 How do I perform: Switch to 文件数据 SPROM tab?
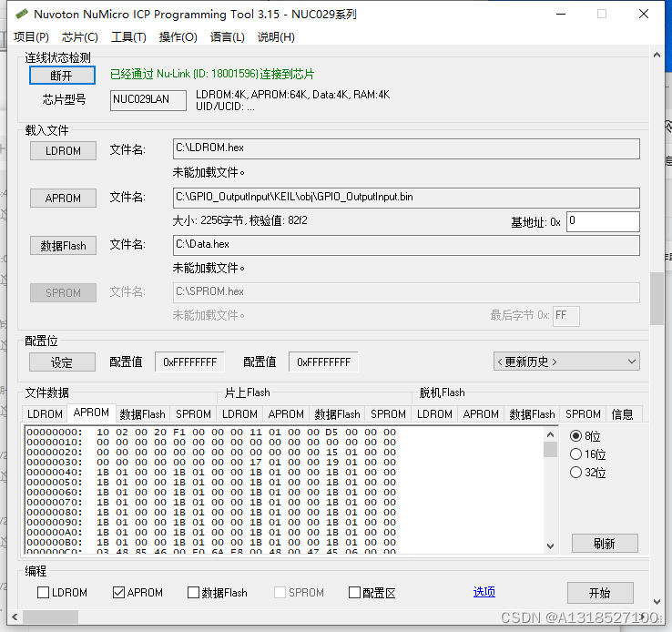coord(193,414)
